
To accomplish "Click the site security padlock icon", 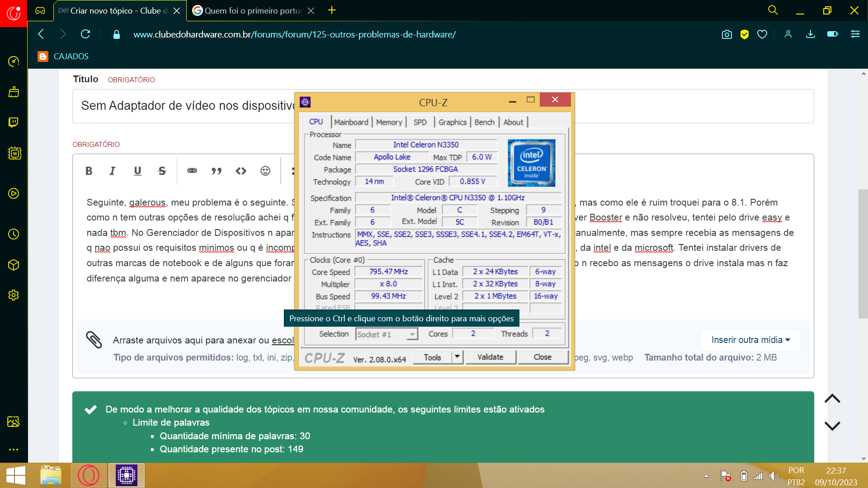I will (x=117, y=34).
